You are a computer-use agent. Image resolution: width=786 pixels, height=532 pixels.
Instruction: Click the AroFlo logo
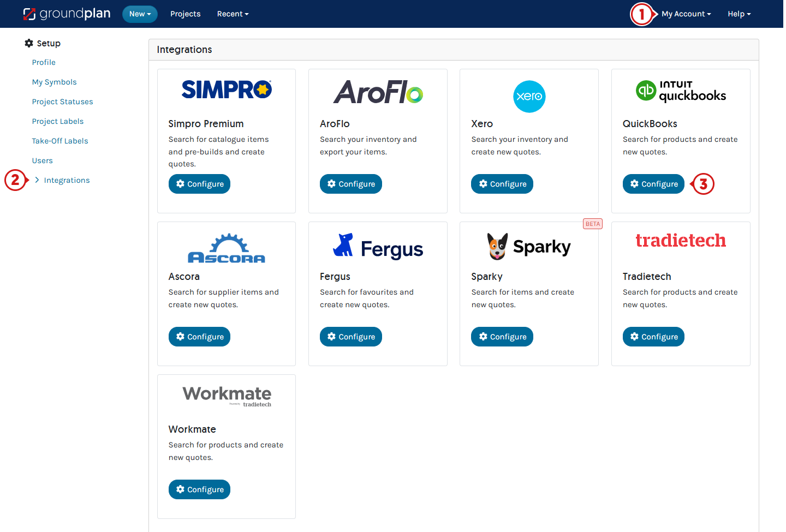[x=378, y=92]
